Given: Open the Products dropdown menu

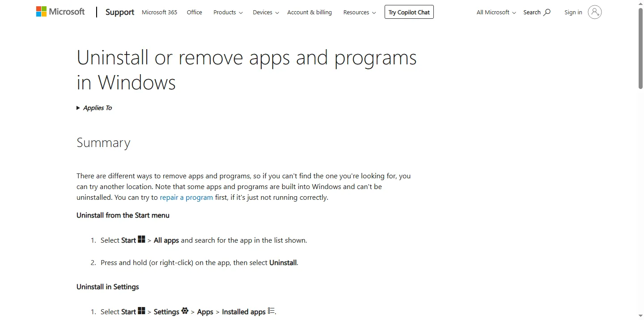Looking at the screenshot, I should coord(228,12).
